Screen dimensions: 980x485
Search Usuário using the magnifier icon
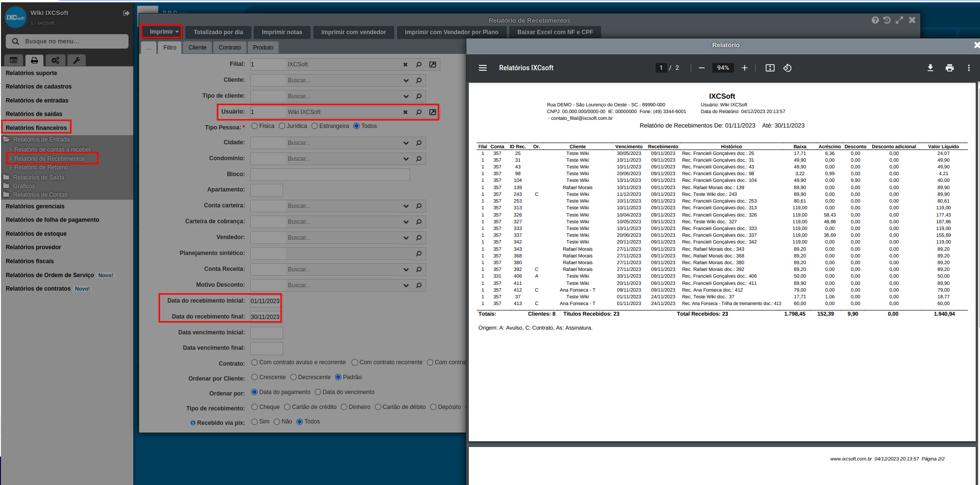(x=419, y=112)
